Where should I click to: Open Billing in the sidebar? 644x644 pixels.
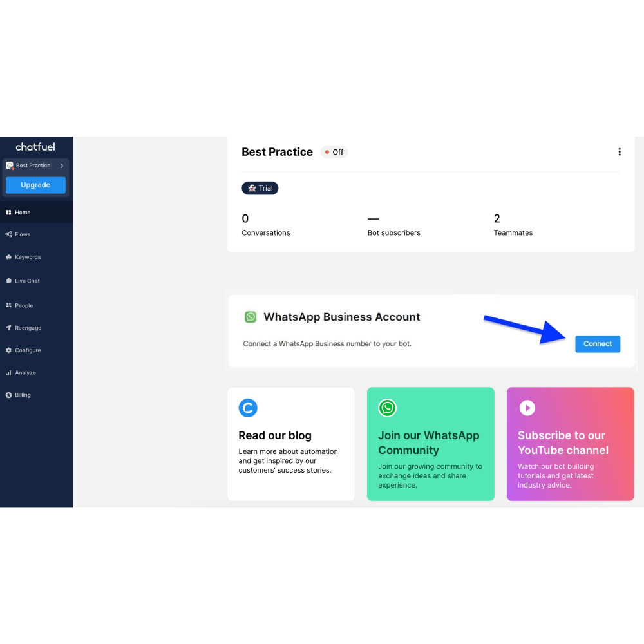(x=37, y=395)
